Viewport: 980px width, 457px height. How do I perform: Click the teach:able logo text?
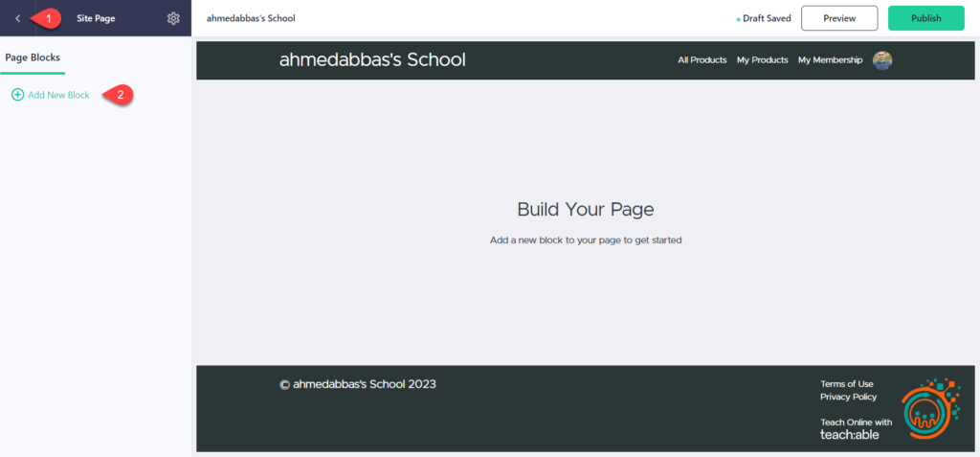pos(849,435)
